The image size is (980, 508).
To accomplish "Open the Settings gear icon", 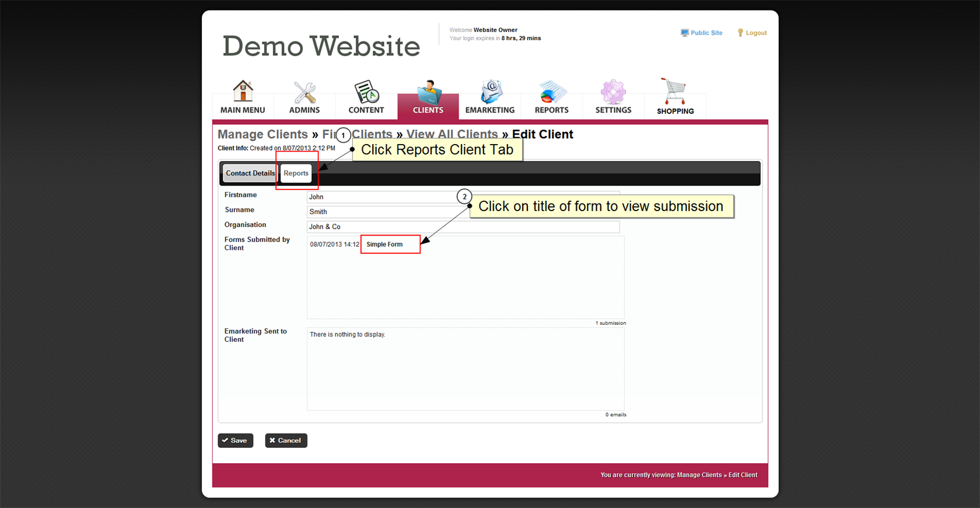I will click(613, 92).
